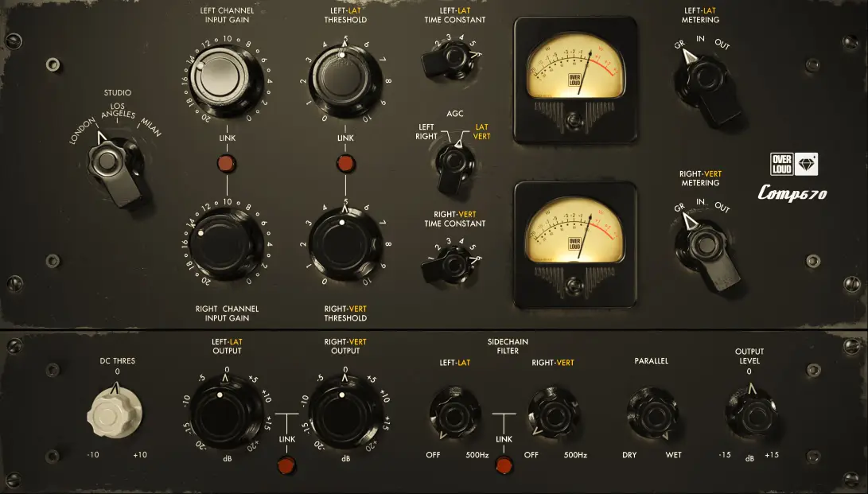Click the +15 label under Output Level

772,455
